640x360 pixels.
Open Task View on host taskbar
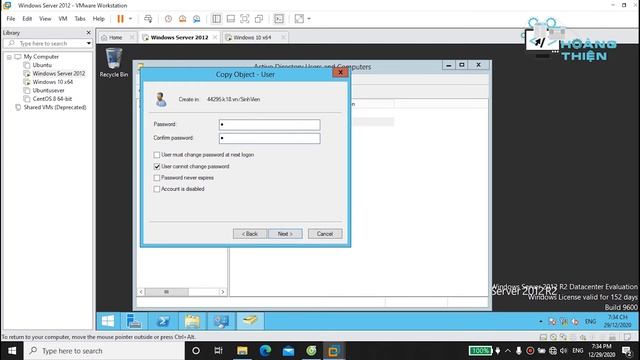tap(218, 351)
